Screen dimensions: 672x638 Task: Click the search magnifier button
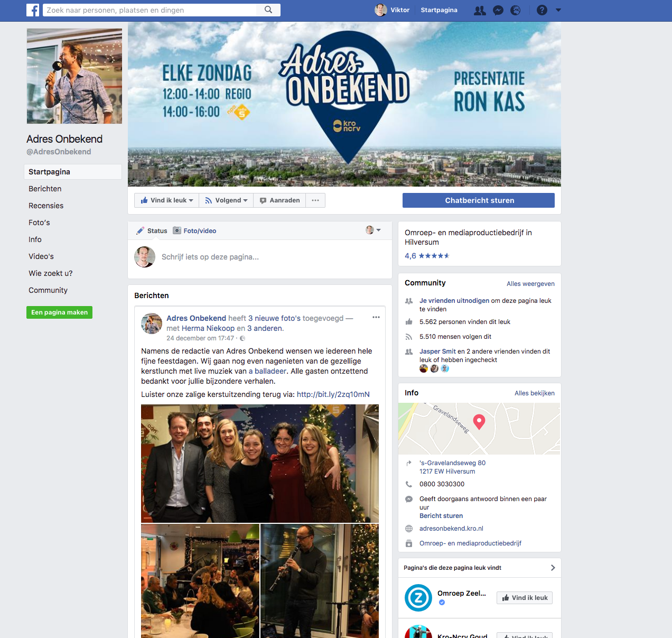268,10
